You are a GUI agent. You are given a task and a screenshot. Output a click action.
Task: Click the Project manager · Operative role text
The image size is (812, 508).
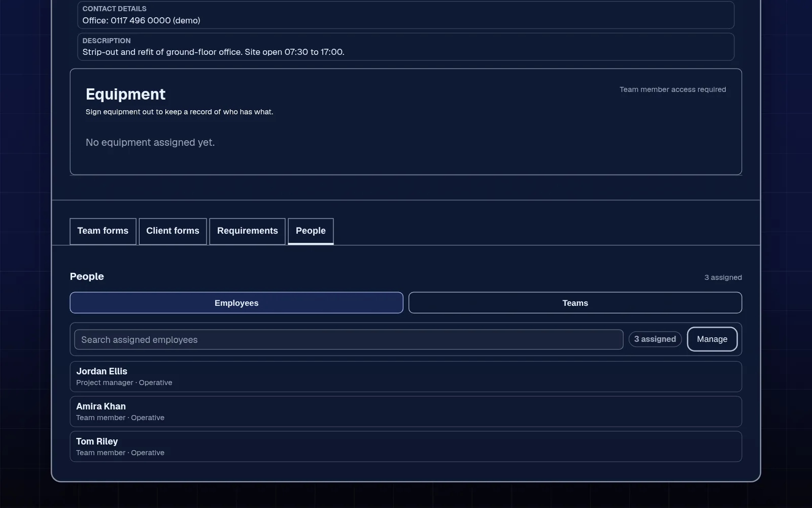[x=124, y=383]
